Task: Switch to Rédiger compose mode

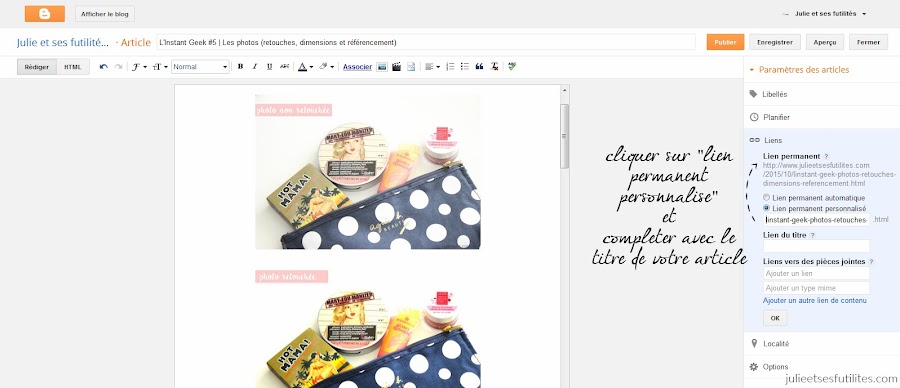Action: tap(37, 67)
